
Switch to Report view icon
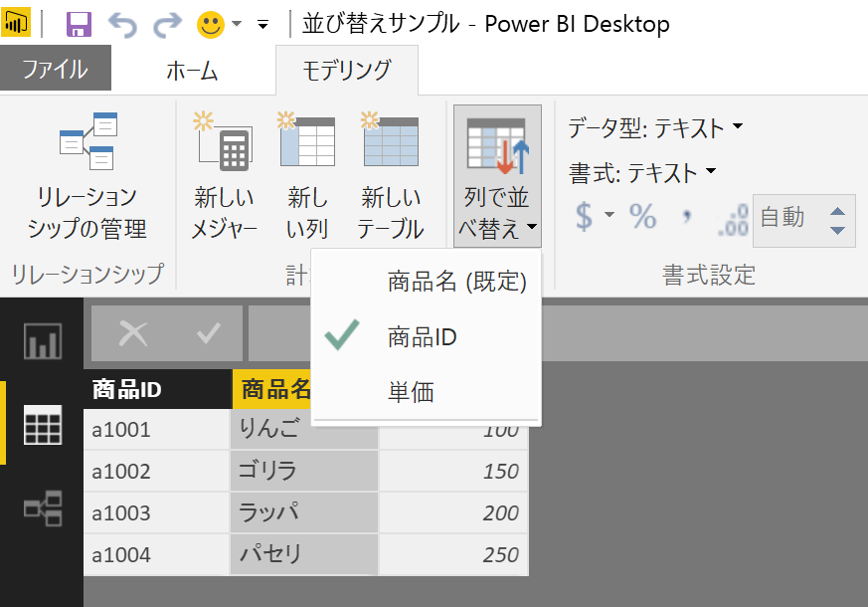click(43, 341)
